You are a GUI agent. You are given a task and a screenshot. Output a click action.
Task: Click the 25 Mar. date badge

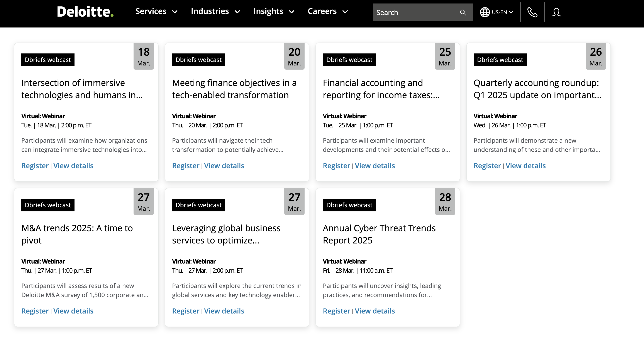[x=445, y=56]
